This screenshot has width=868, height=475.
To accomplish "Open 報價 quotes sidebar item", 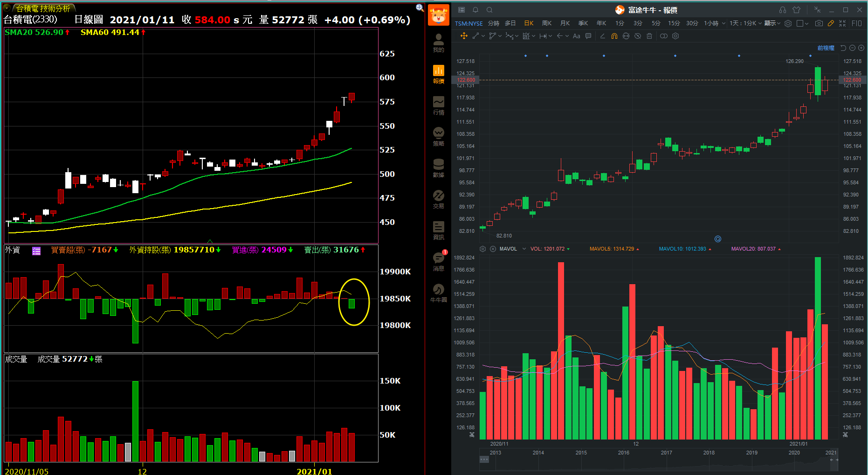I will click(439, 74).
